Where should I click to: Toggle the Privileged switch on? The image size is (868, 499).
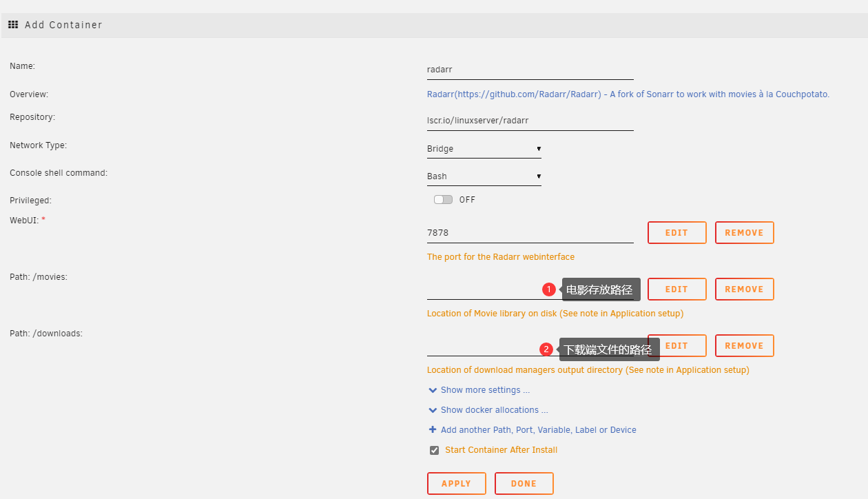click(x=443, y=200)
